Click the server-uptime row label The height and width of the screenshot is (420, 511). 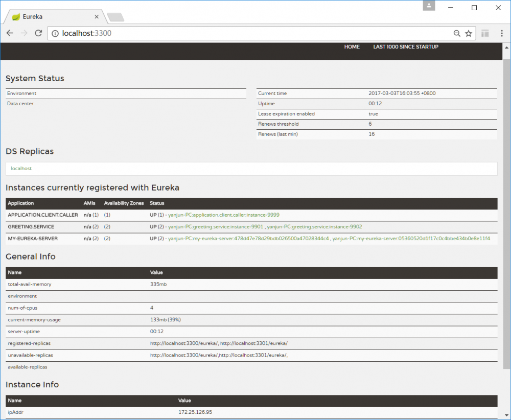click(x=24, y=332)
